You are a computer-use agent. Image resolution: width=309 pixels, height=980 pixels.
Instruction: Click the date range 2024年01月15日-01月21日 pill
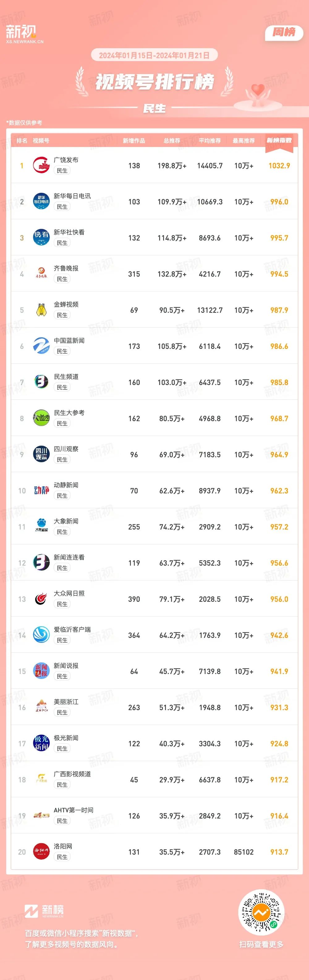(154, 55)
